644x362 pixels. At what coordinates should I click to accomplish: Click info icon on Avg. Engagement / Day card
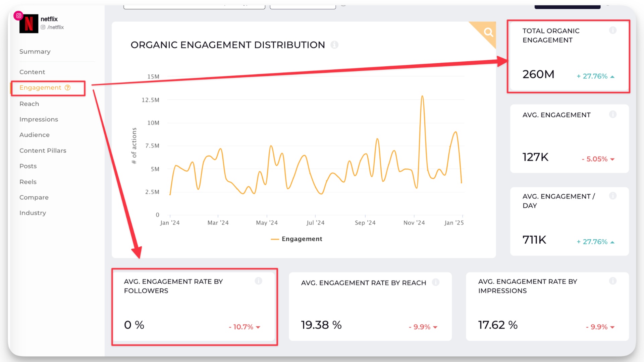click(x=612, y=196)
